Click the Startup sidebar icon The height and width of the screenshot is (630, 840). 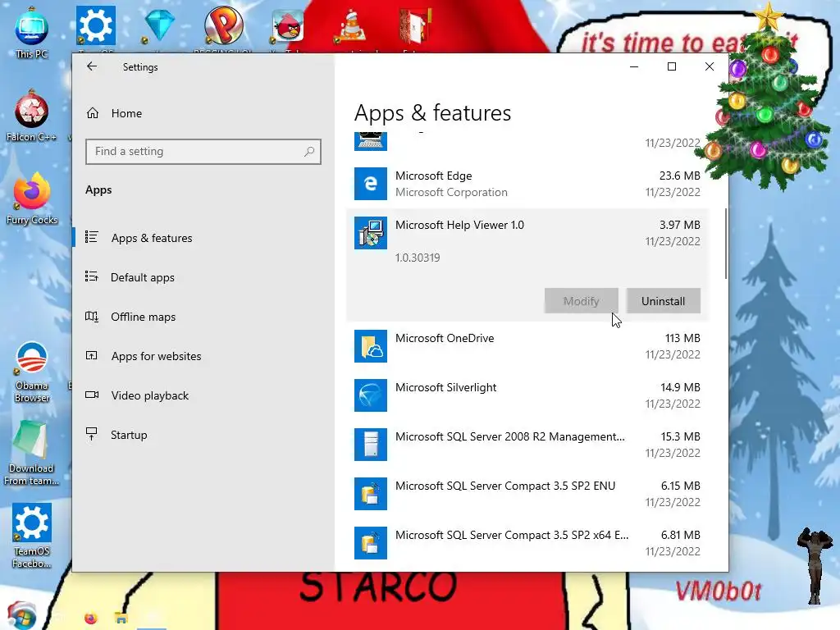point(92,434)
